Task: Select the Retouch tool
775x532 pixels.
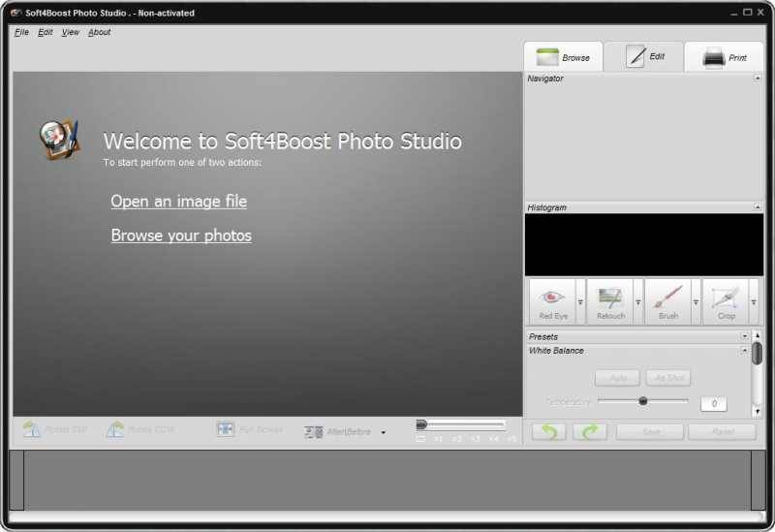Action: (610, 301)
